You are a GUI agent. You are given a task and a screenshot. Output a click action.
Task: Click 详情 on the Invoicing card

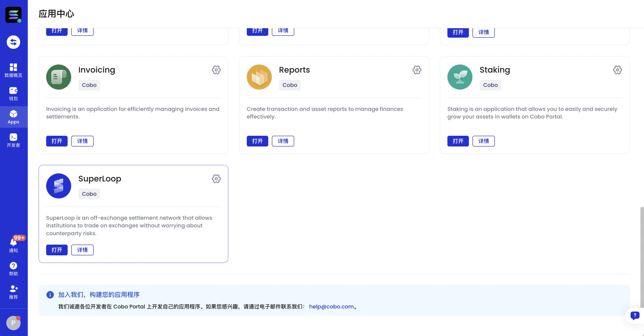[82, 141]
